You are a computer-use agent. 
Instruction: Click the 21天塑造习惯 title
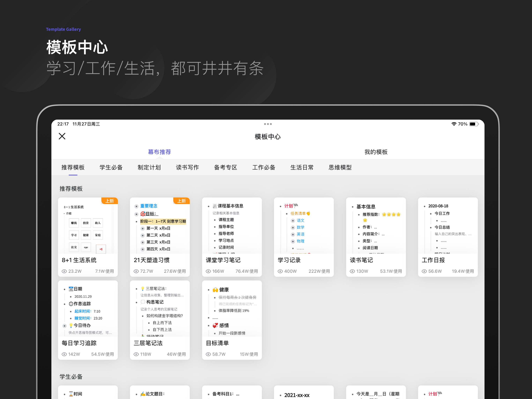point(151,260)
